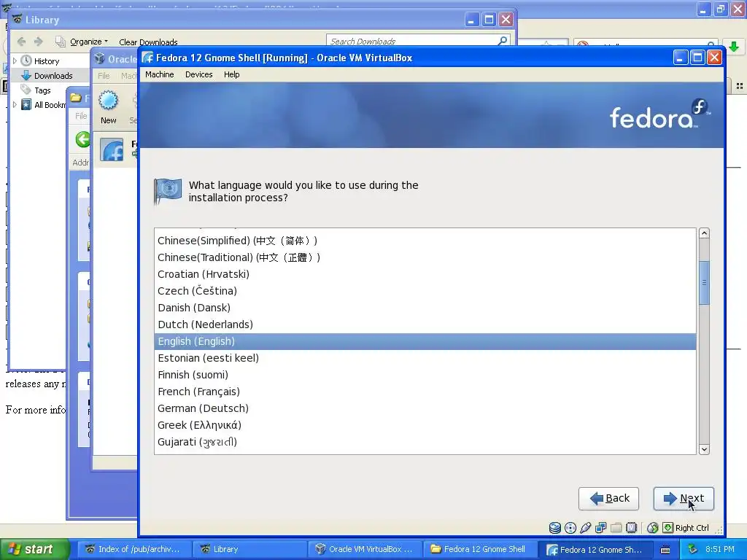Image resolution: width=747 pixels, height=560 pixels.
Task: Select Croatian (Hrvatski)
Action: (425, 274)
